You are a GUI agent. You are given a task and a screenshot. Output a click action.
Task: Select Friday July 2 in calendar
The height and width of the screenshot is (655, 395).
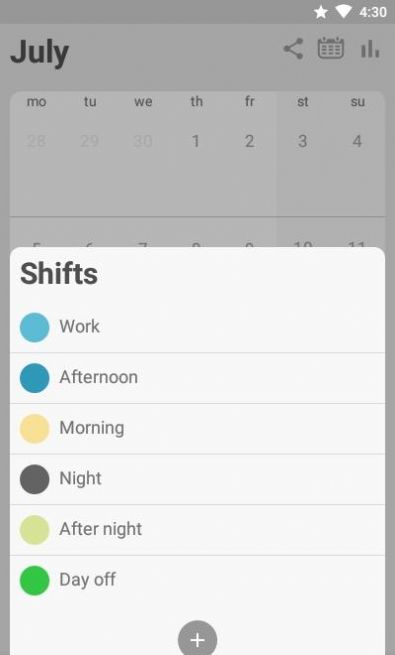tap(249, 141)
